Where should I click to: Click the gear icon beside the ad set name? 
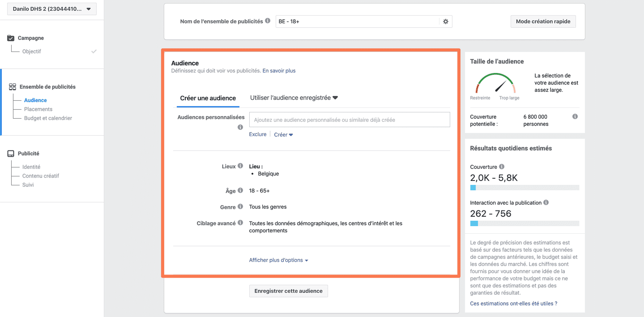(x=445, y=21)
